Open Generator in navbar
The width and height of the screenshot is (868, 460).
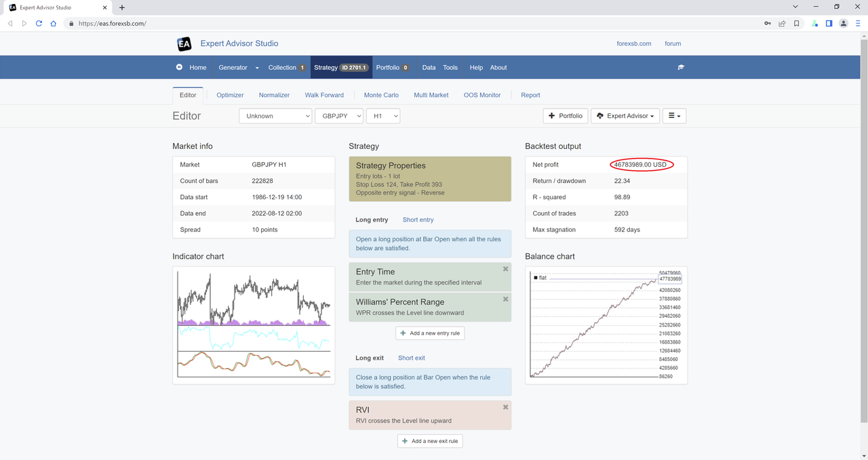(x=233, y=68)
